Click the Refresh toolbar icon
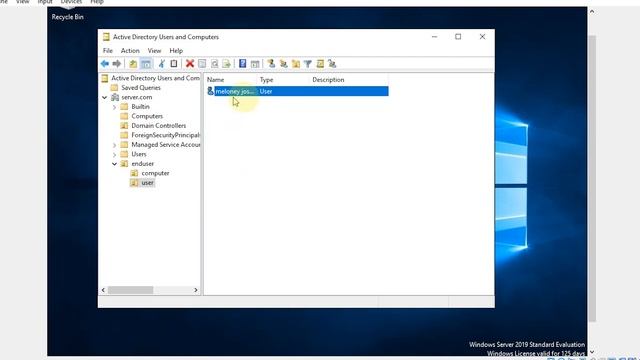 coord(214,64)
